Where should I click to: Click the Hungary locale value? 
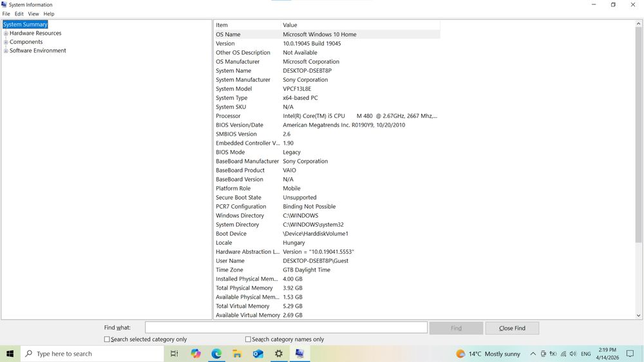[294, 242]
